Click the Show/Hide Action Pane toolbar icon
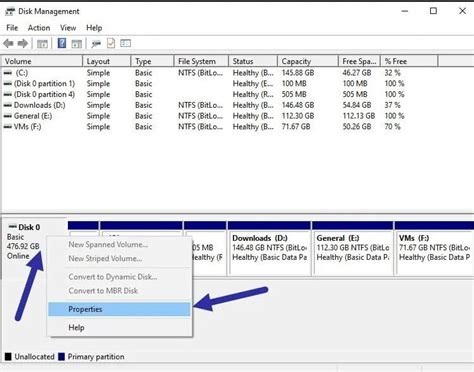Viewport: 474px width, 372px height. [77, 44]
